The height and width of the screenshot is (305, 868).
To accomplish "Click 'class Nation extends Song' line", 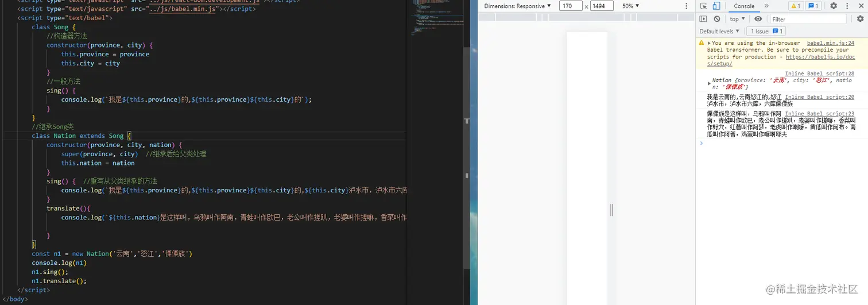I will (x=82, y=136).
